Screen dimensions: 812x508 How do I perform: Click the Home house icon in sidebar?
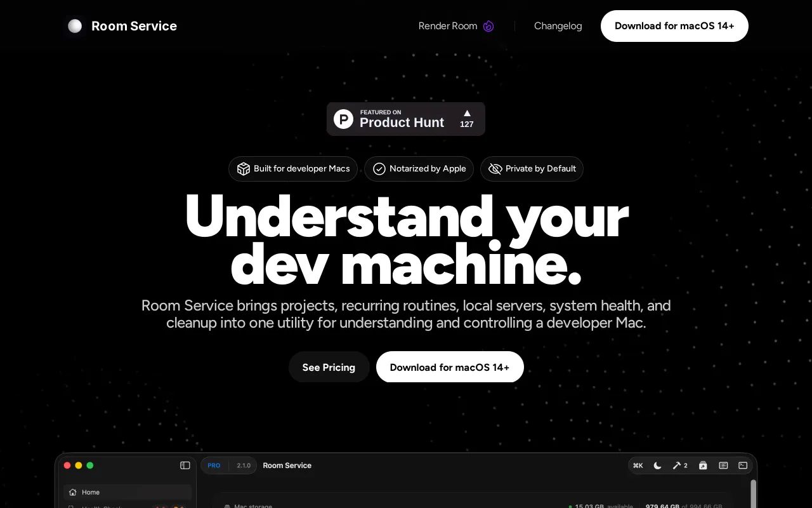coord(73,492)
